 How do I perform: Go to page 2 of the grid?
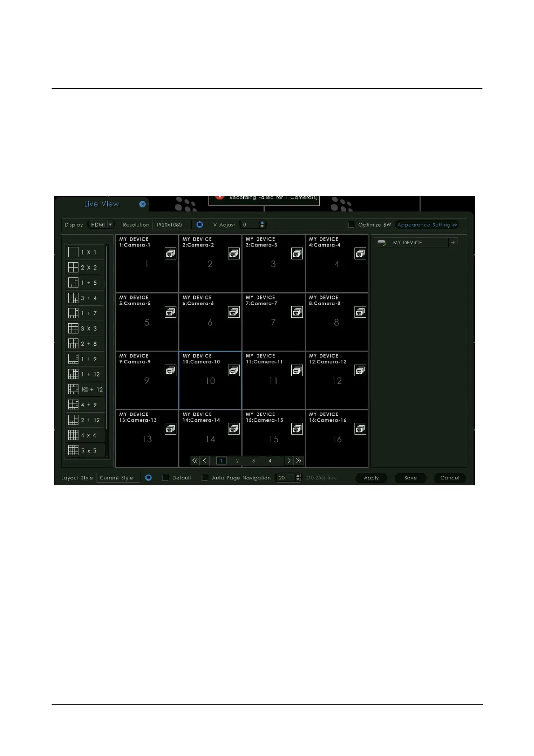[x=237, y=461]
